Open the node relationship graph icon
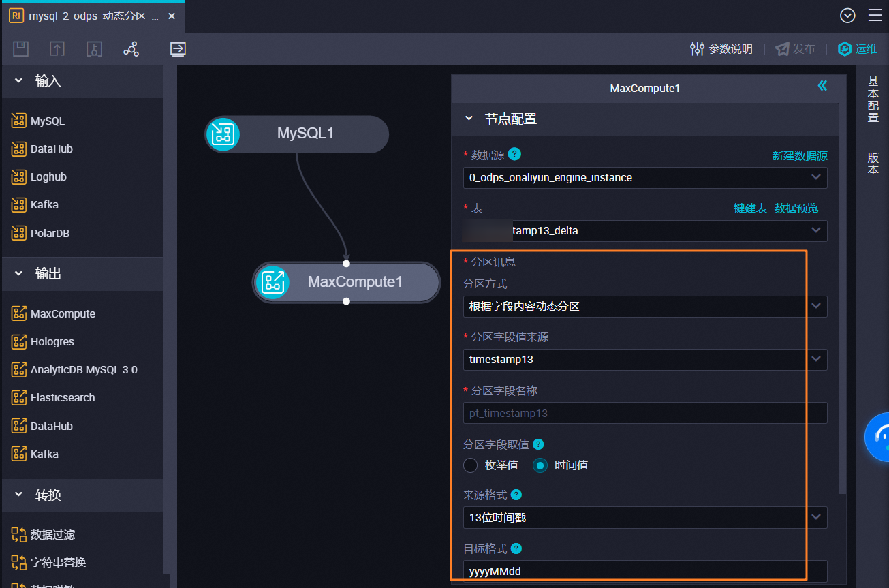The width and height of the screenshot is (889, 588). coord(131,48)
